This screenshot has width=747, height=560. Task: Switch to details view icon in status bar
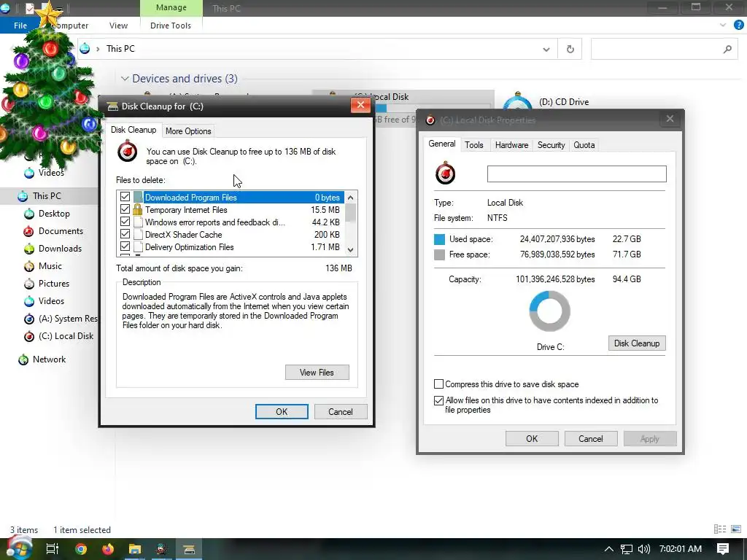coord(720,529)
